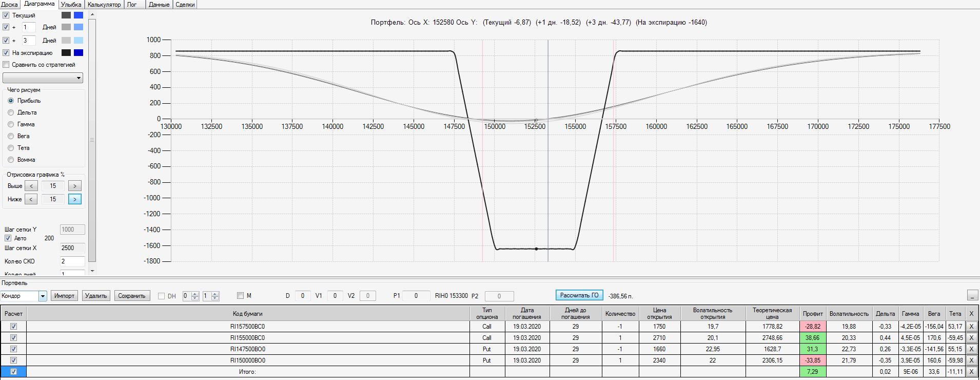Switch to the Доска tab
Viewport: 980px width, 380px height.
tap(9, 5)
